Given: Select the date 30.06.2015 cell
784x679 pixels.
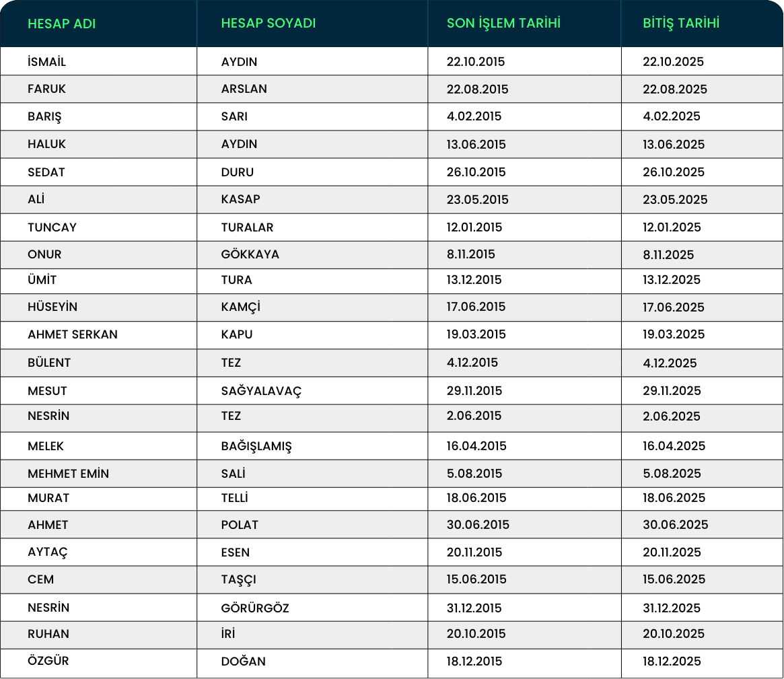Looking at the screenshot, I should [478, 525].
